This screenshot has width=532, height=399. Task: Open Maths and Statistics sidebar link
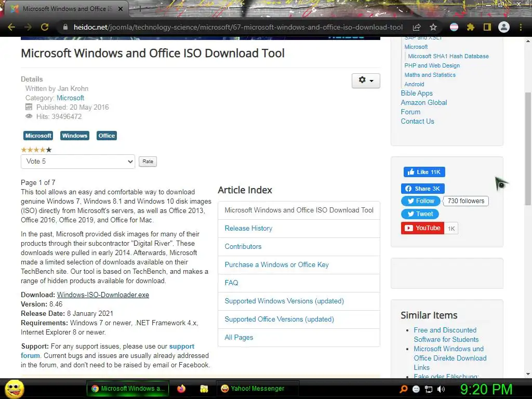click(x=430, y=75)
